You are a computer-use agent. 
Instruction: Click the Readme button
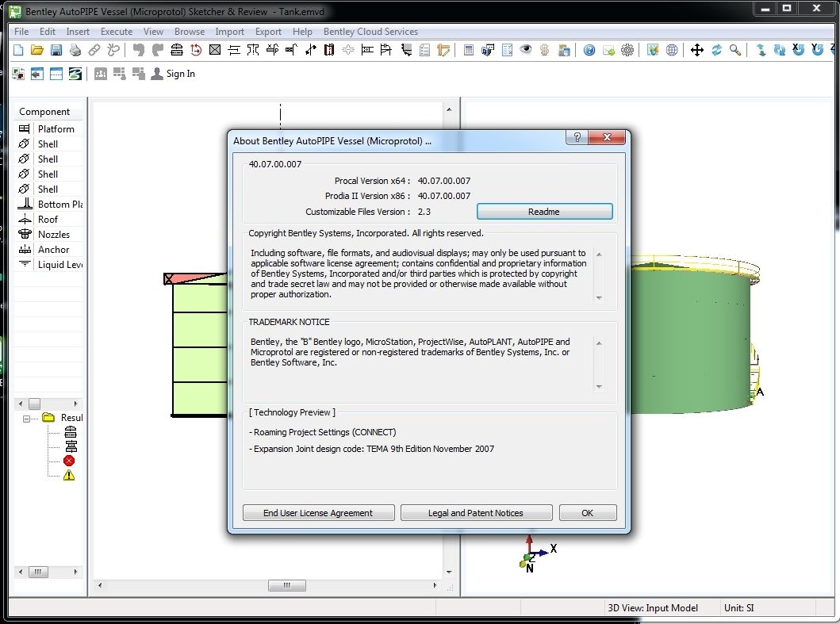(544, 212)
